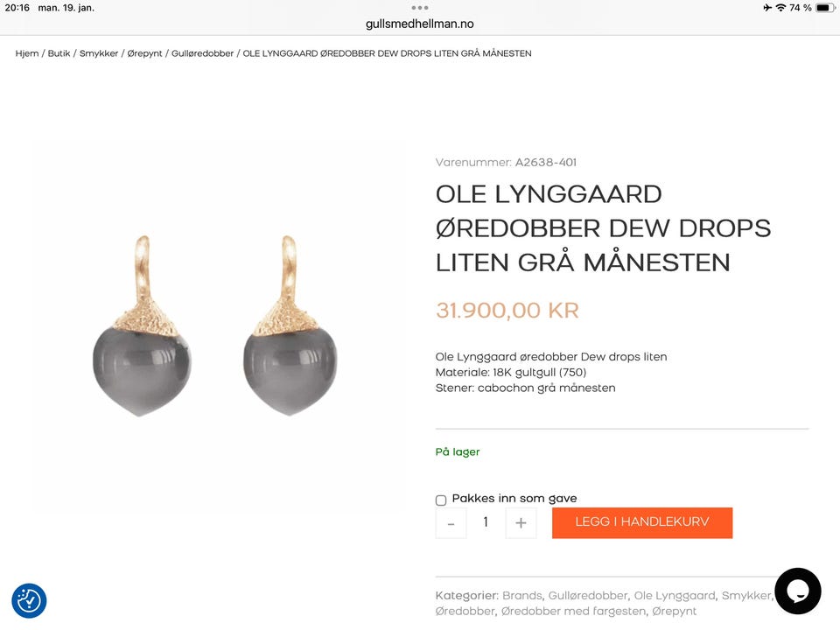Tap the airplane mode status icon

[767, 8]
